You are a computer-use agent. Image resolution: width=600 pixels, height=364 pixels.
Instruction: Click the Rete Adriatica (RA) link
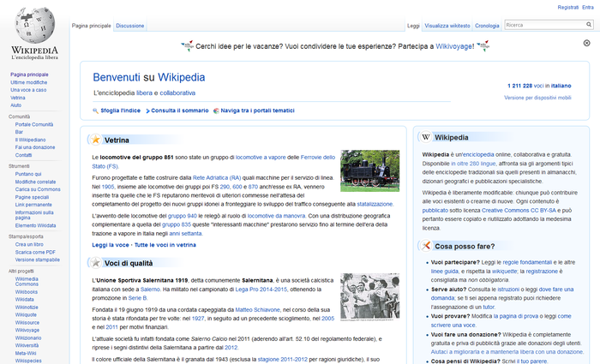coord(217,178)
